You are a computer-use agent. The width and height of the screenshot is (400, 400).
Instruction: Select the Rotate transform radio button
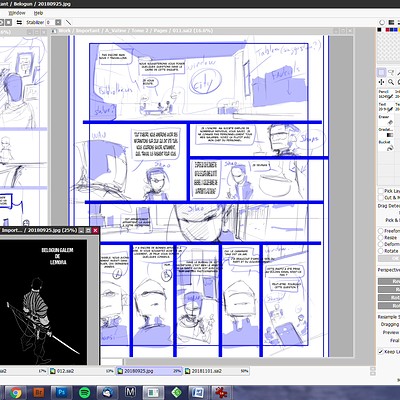(x=381, y=251)
